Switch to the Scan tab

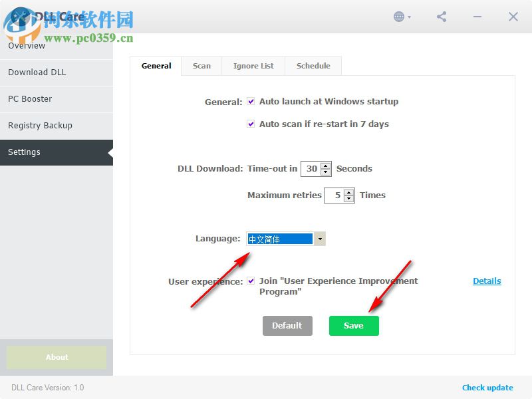tap(201, 66)
